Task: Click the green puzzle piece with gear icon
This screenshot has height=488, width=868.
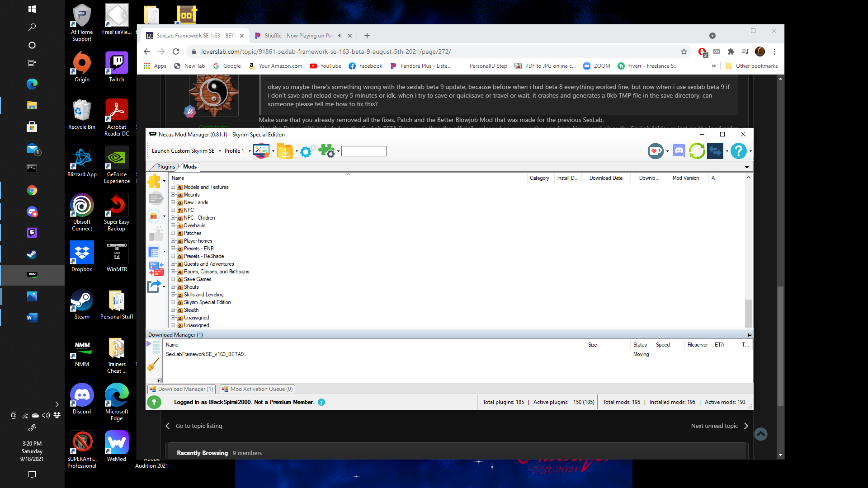Action: click(x=326, y=151)
